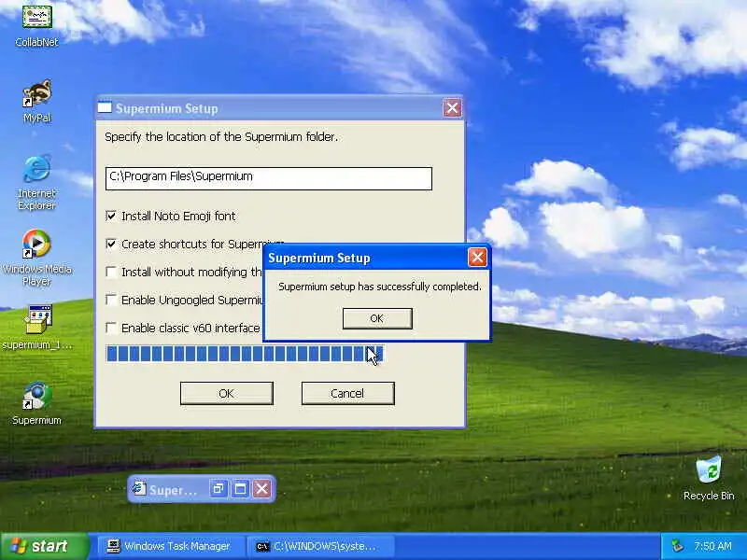This screenshot has width=747, height=560.
Task: Click 'Supermium setup has successfully completed' text
Action: pos(380,287)
